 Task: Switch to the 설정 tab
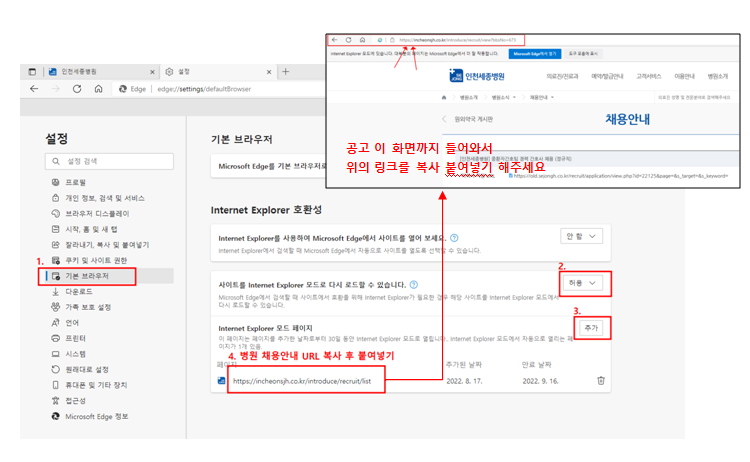tap(218, 72)
